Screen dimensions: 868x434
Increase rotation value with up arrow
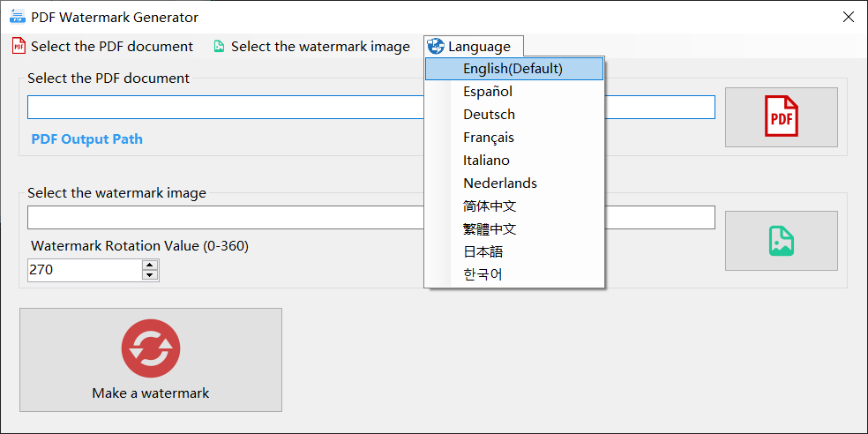(149, 266)
